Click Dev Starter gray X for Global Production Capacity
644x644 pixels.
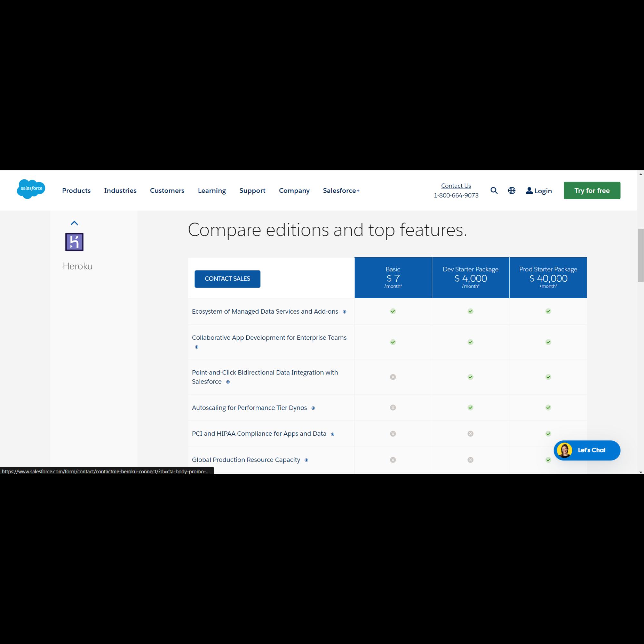(x=470, y=460)
